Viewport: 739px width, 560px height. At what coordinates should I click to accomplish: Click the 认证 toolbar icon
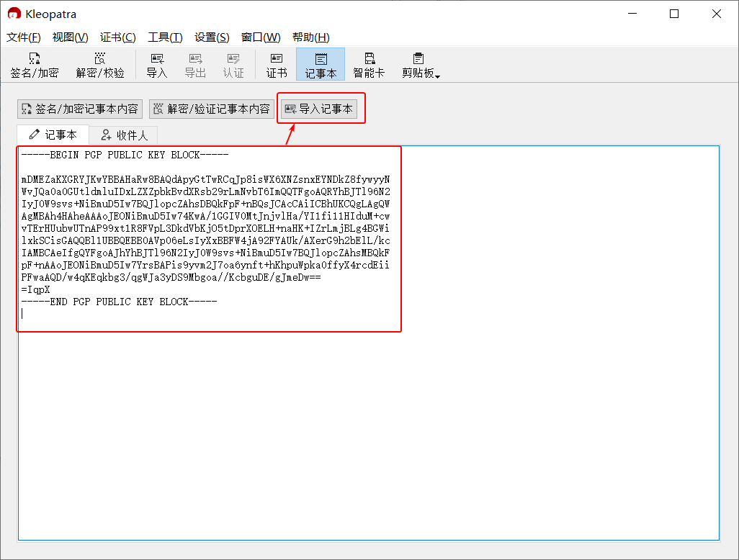point(233,65)
